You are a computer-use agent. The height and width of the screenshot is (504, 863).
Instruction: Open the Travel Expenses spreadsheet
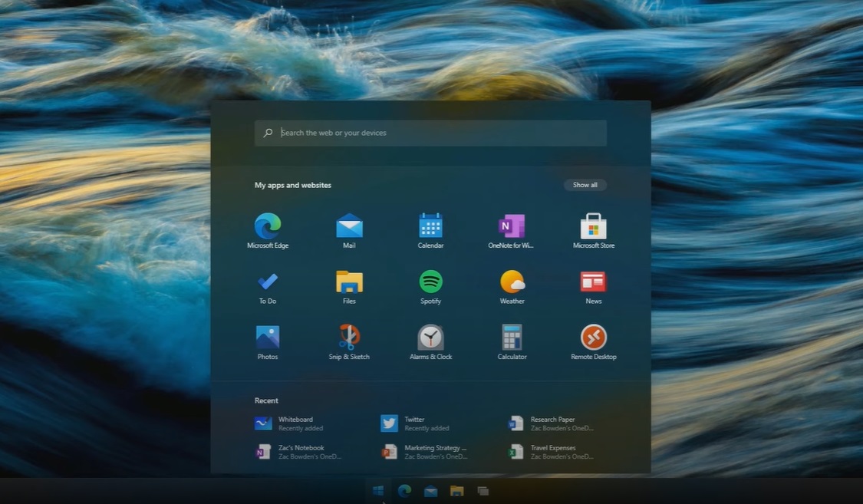pyautogui.click(x=550, y=453)
